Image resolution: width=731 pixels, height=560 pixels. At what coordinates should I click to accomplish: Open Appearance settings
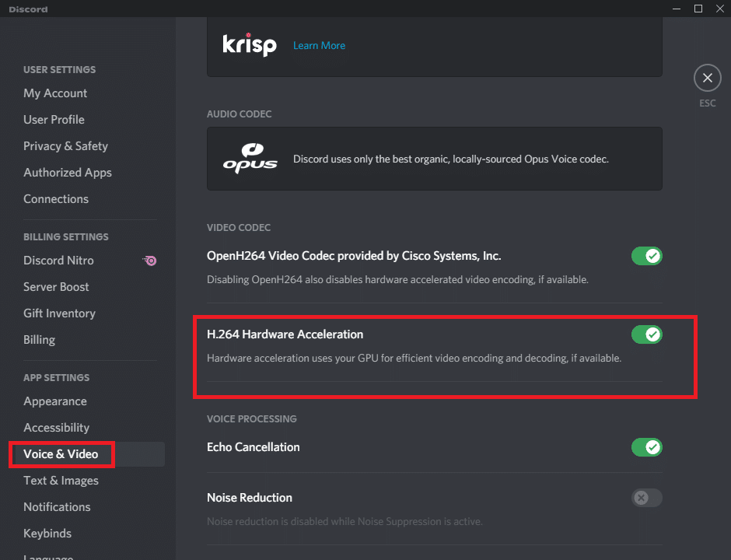pyautogui.click(x=54, y=401)
